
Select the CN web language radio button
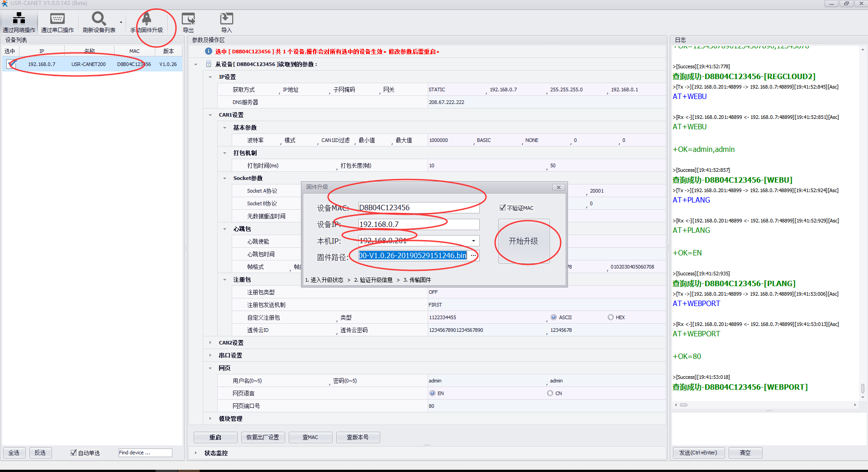550,393
